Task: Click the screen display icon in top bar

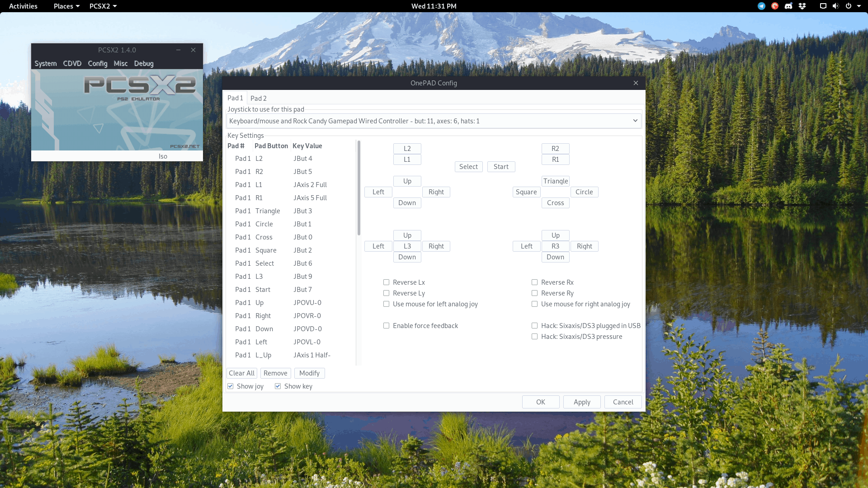Action: tap(823, 6)
